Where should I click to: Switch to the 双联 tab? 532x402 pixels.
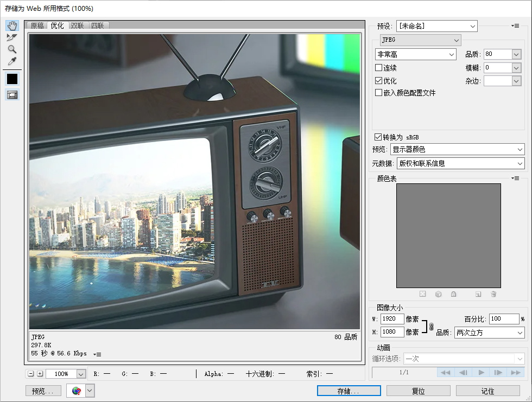point(78,25)
